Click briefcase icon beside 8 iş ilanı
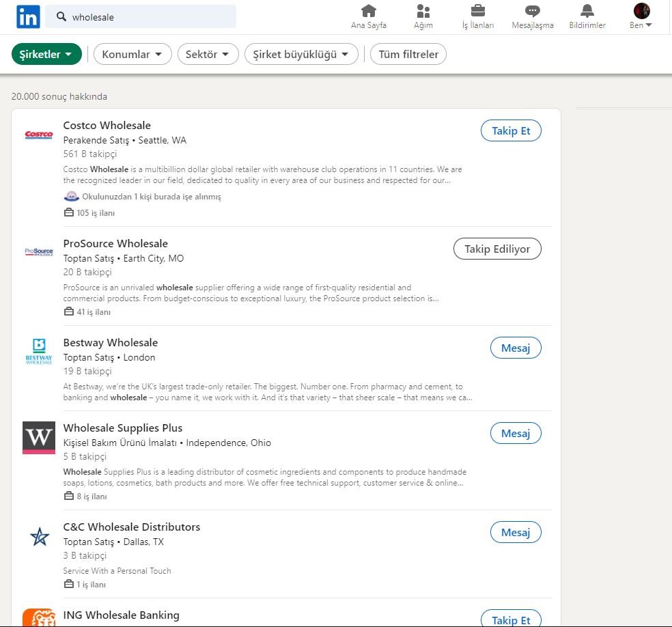The width and height of the screenshot is (672, 627). point(68,496)
